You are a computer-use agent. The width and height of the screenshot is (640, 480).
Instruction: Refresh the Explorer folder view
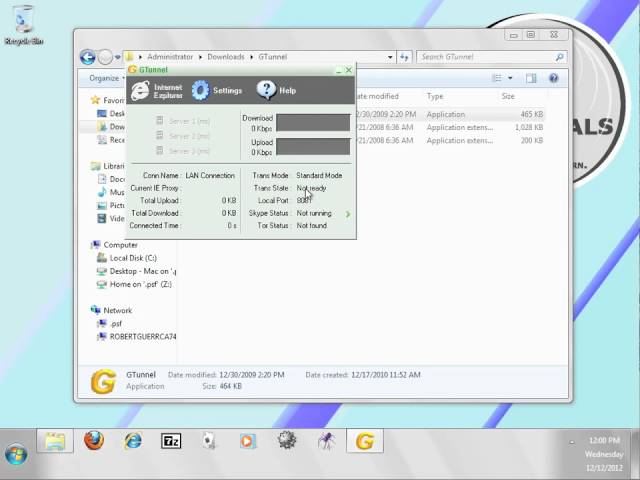tap(404, 57)
